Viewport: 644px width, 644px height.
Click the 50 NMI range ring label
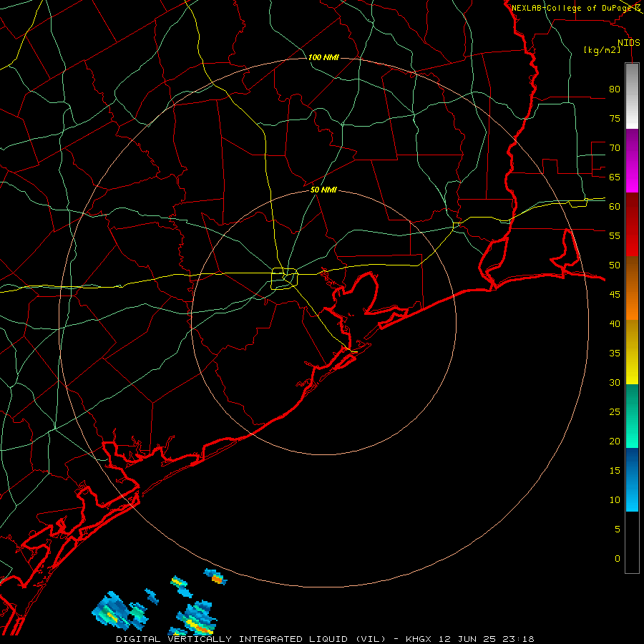[323, 190]
